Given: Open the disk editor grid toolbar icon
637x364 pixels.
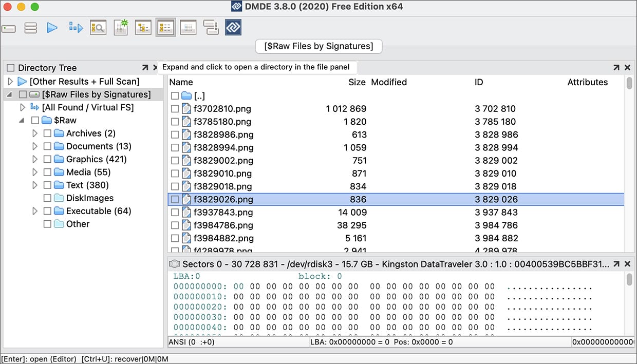Looking at the screenshot, I should click(189, 28).
